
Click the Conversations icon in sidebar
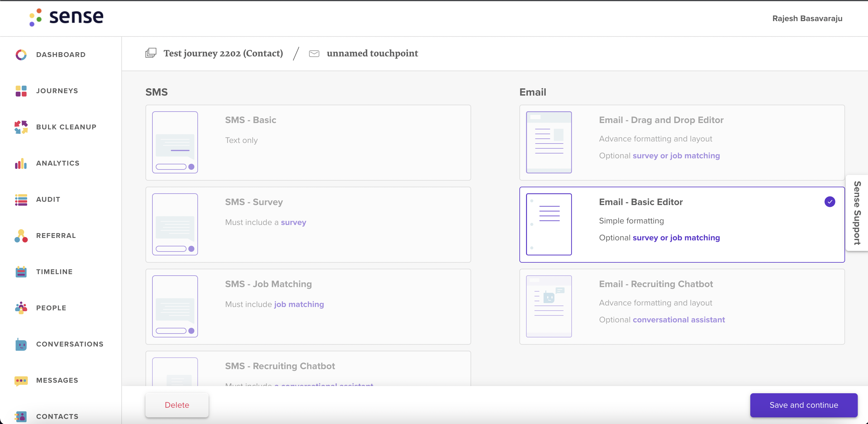tap(21, 343)
